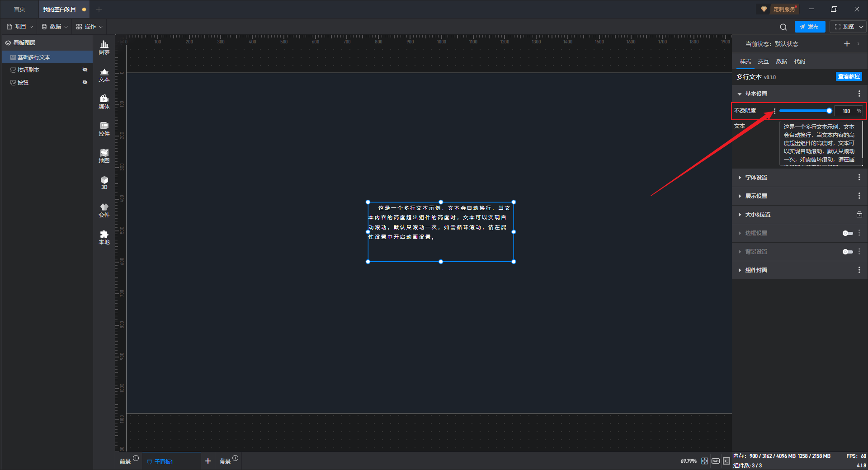Add a layer to 前景
Viewport: 868px width, 470px height.
[136, 458]
